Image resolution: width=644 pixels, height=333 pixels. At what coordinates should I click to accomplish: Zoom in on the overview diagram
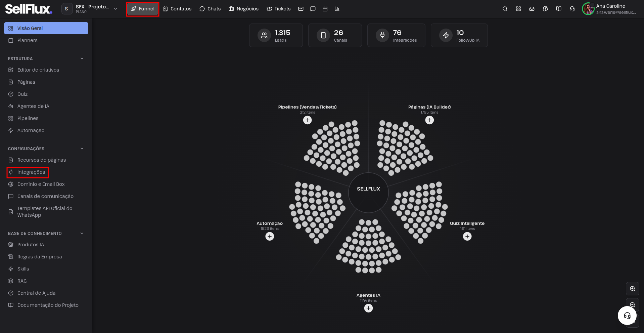[633, 289]
